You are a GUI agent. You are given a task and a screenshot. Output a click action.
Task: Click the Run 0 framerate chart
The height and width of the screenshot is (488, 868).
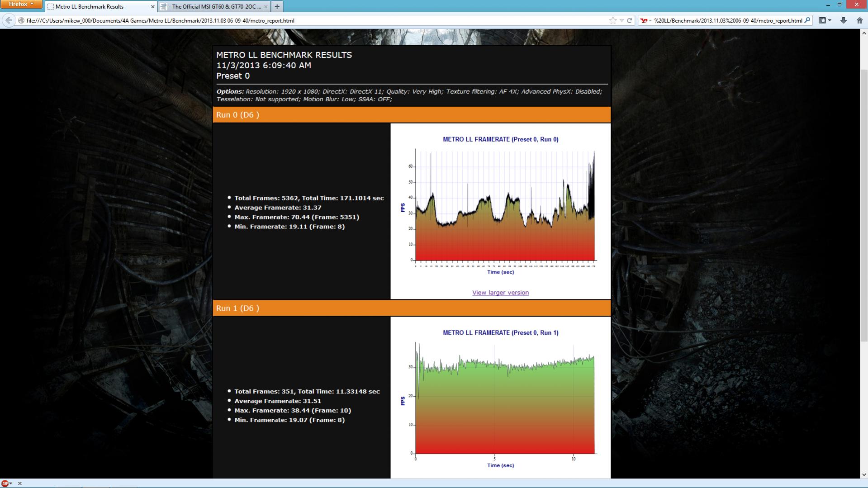pos(500,206)
